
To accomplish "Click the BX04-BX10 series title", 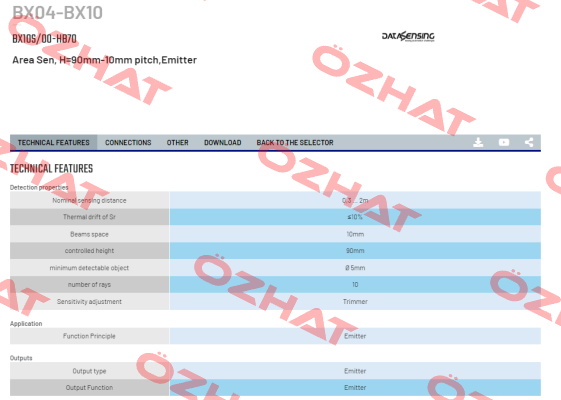I will coord(58,13).
